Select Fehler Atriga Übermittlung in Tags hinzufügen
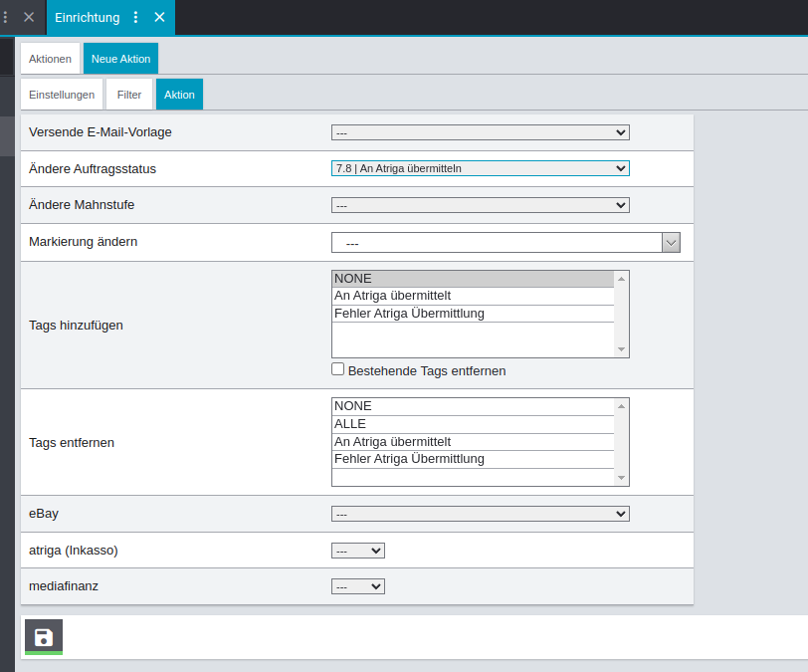 tap(473, 314)
